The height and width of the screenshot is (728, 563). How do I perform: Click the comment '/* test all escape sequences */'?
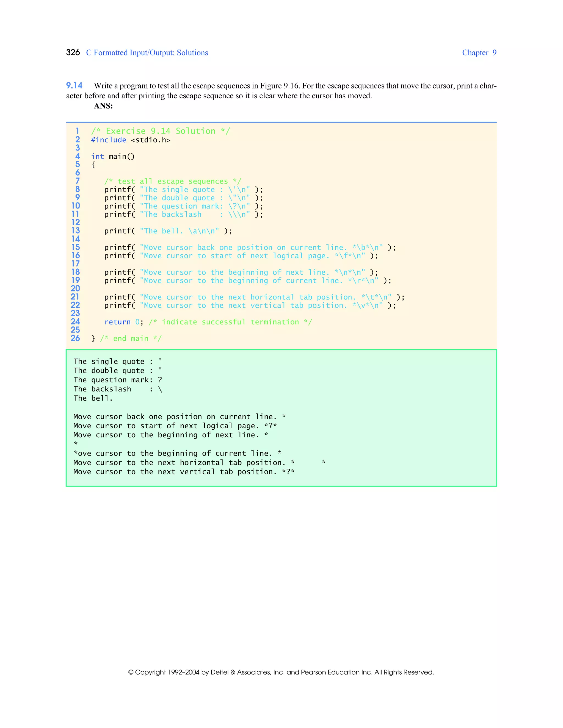[x=172, y=181]
